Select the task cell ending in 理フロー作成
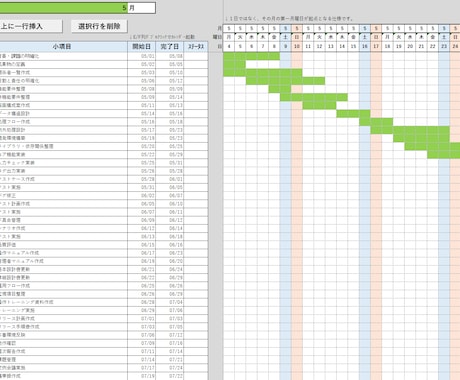Screen dimensions: 460x380 tap(63, 122)
